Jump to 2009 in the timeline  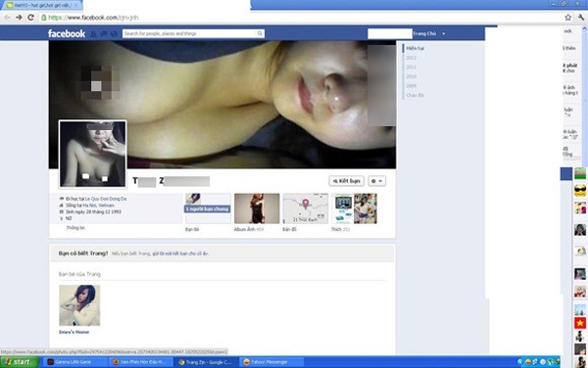pos(412,86)
